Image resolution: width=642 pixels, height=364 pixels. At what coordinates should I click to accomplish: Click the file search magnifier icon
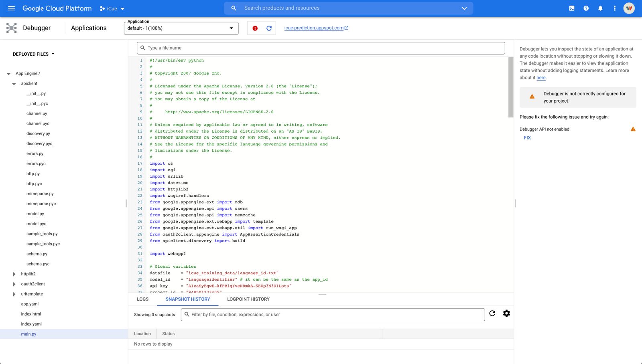point(142,48)
